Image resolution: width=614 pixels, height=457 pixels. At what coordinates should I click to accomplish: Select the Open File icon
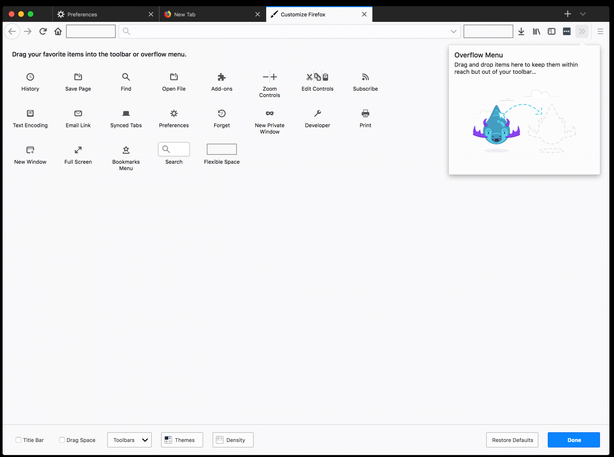click(x=174, y=77)
